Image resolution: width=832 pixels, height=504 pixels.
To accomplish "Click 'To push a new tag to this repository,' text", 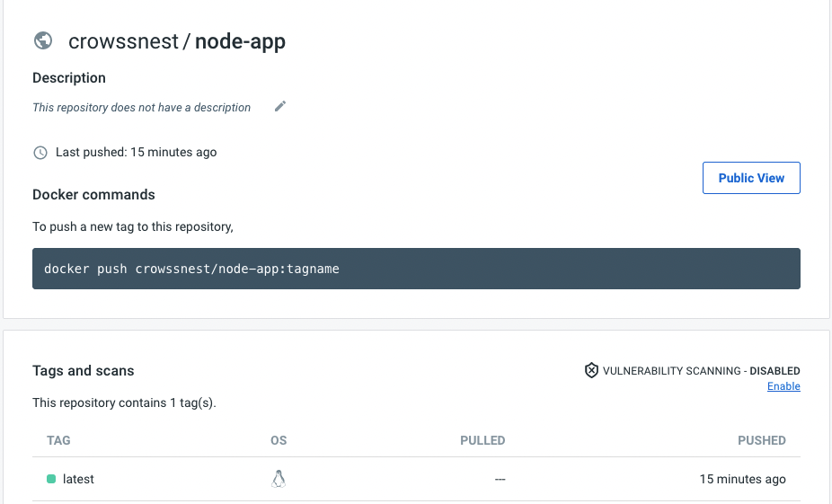I will click(x=133, y=226).
